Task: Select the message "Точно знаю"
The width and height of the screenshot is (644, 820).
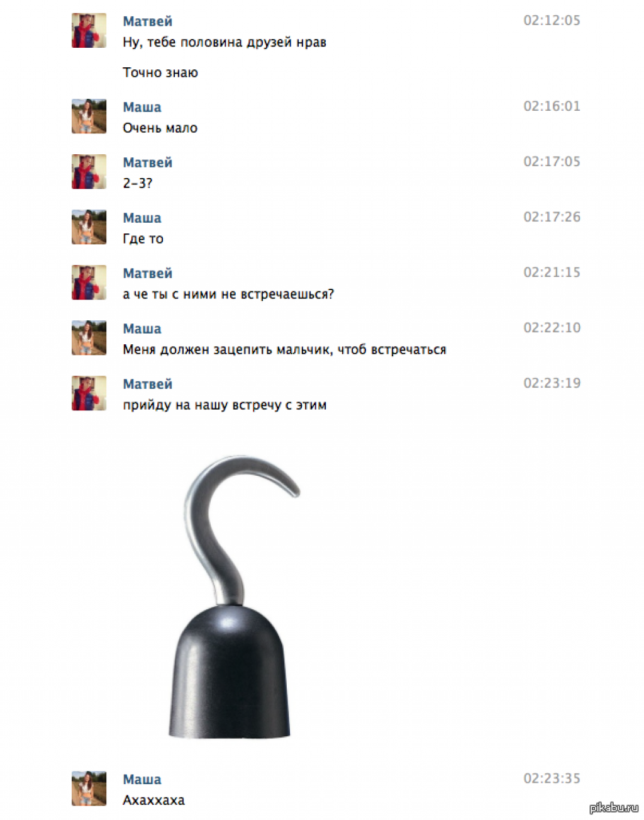Action: pos(160,72)
